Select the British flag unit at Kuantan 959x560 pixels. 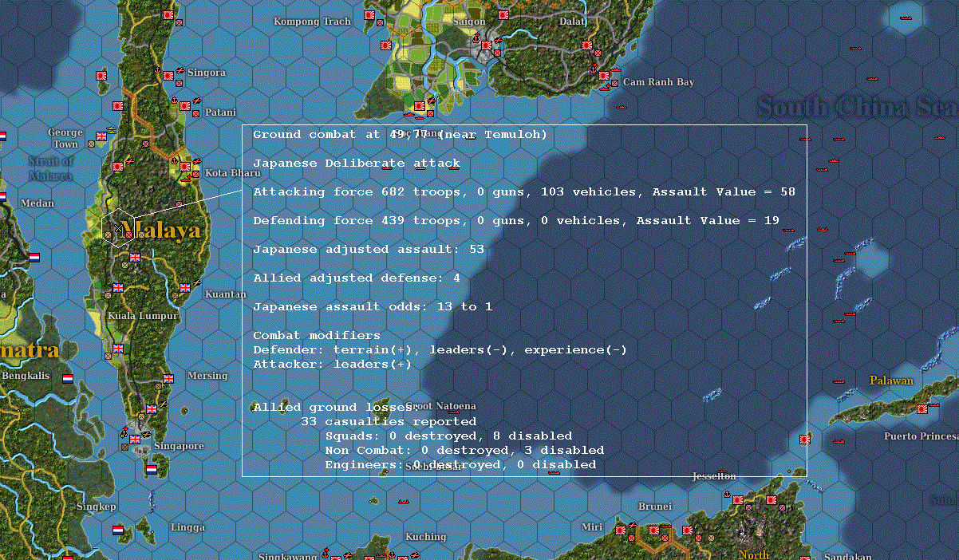pyautogui.click(x=185, y=288)
